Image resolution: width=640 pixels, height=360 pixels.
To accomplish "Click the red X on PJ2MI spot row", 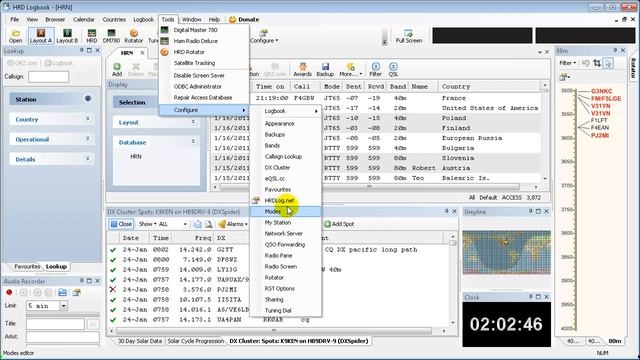I will pyautogui.click(x=113, y=289).
